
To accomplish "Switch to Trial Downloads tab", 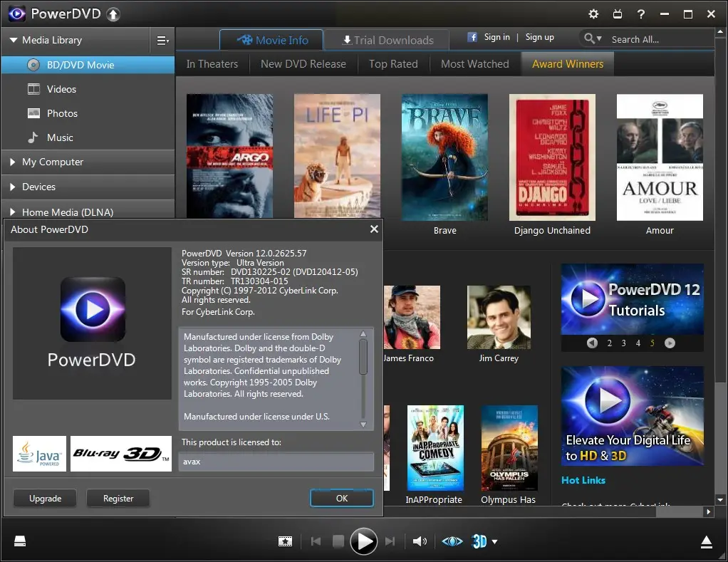I will tap(388, 41).
